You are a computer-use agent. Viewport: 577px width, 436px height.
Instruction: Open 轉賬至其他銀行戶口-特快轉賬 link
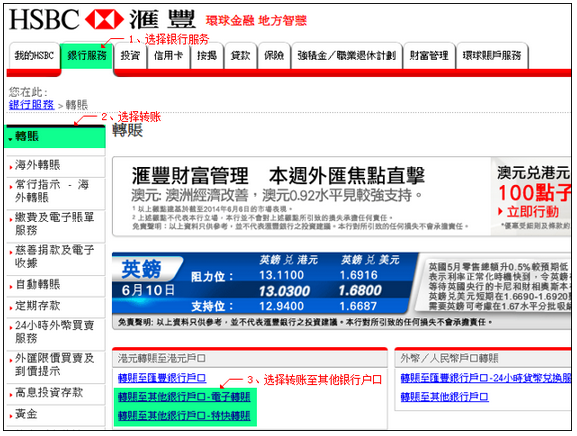(x=184, y=416)
